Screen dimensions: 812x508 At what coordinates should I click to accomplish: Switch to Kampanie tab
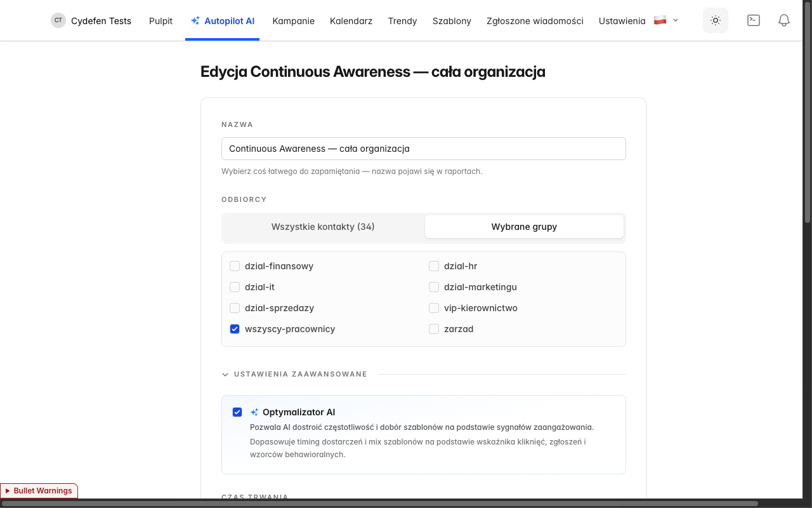pos(294,21)
